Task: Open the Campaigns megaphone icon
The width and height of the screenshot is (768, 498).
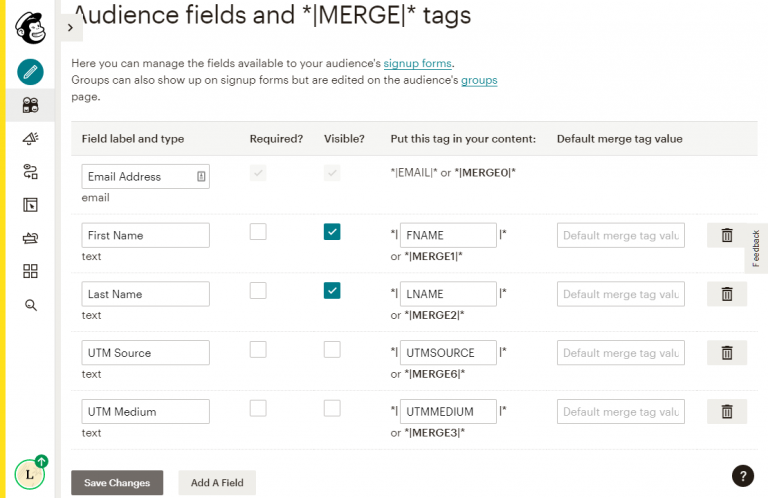Action: coord(30,139)
